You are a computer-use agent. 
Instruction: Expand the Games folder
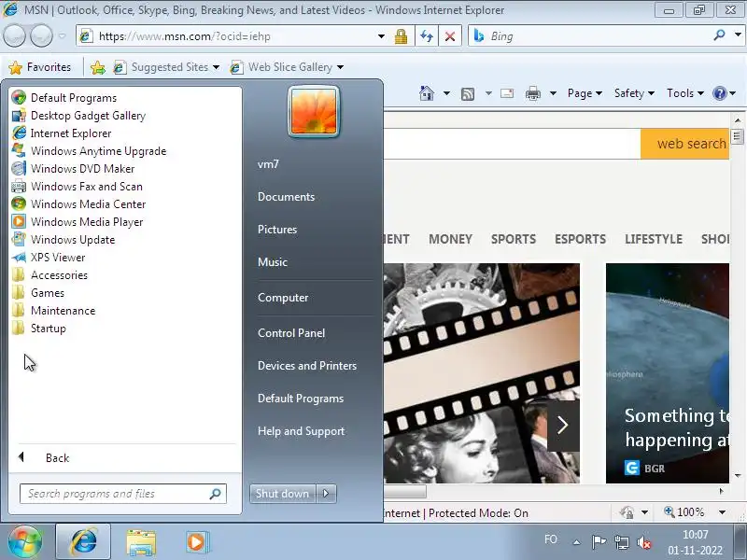(x=48, y=293)
